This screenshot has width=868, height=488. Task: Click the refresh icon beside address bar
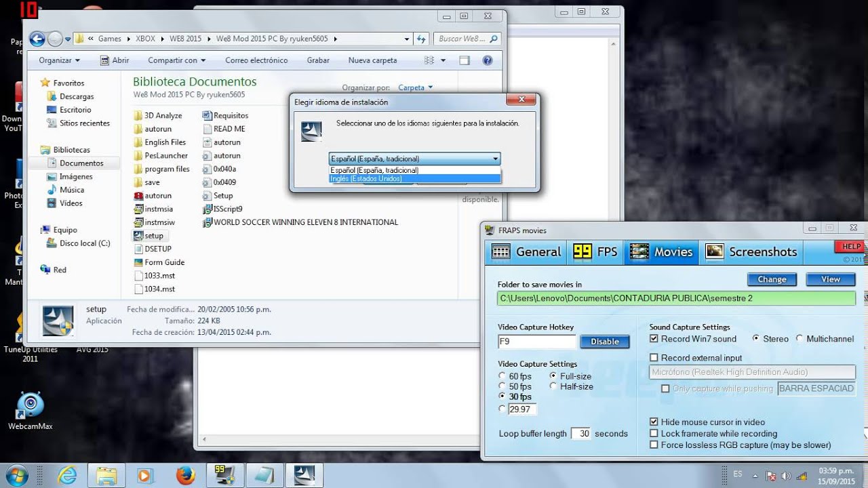pos(421,39)
